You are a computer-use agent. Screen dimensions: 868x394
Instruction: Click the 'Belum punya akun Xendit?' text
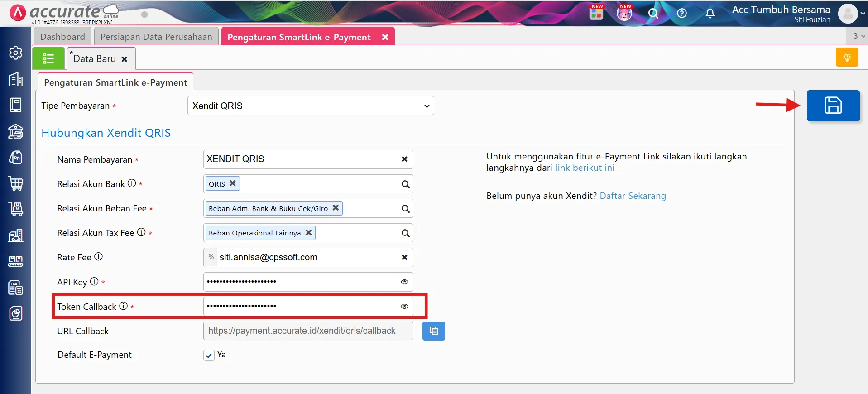tap(542, 196)
